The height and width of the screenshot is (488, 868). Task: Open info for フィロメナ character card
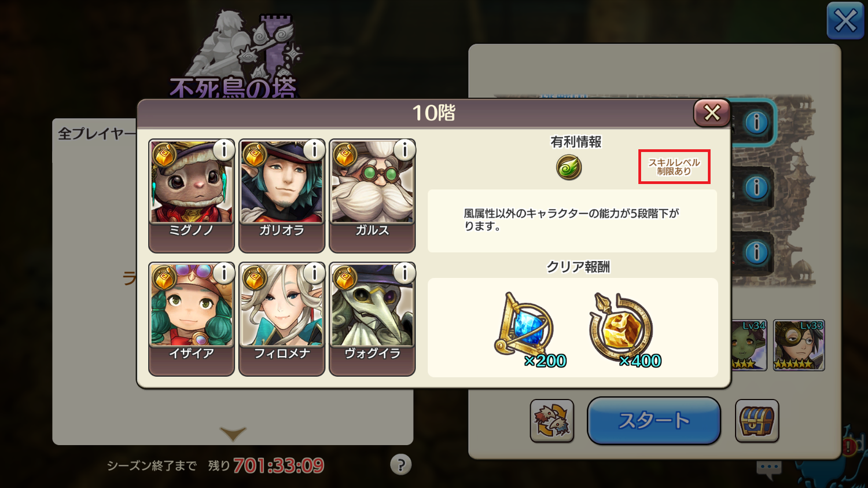tap(314, 273)
